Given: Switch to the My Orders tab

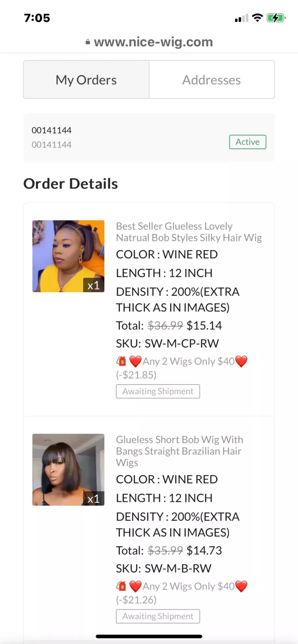Looking at the screenshot, I should [x=86, y=80].
